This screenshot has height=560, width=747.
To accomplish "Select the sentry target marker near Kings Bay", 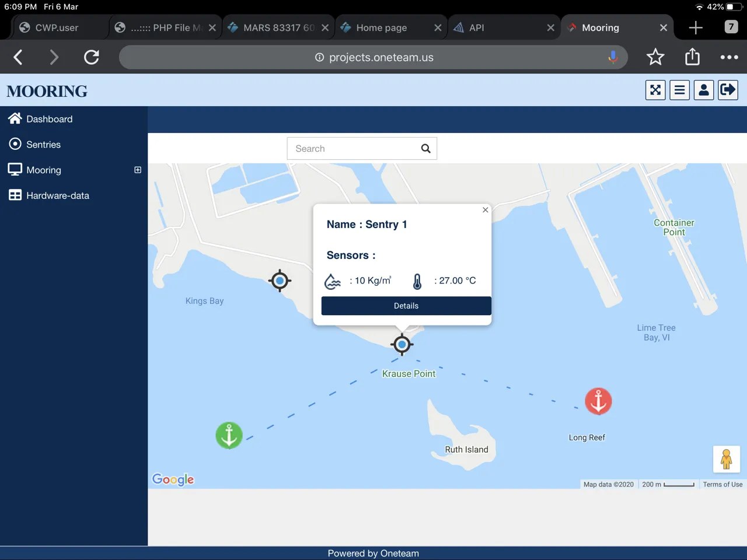I will tap(280, 281).
